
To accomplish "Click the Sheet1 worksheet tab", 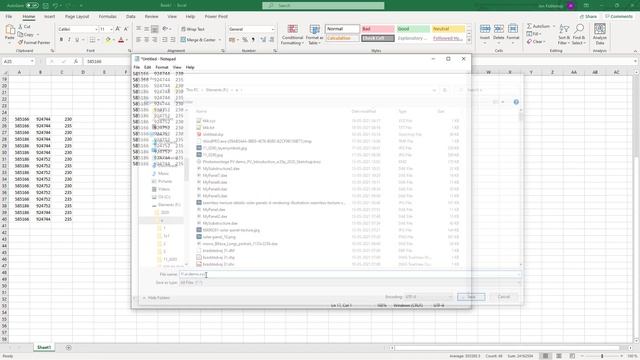I will (x=44, y=347).
